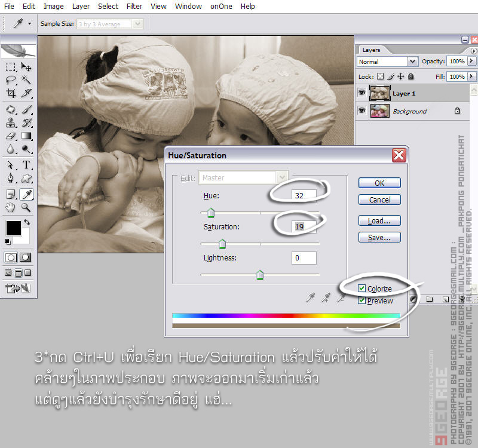Open the layer blend mode dropdown
Screen dimensions: 478x448
(x=412, y=62)
